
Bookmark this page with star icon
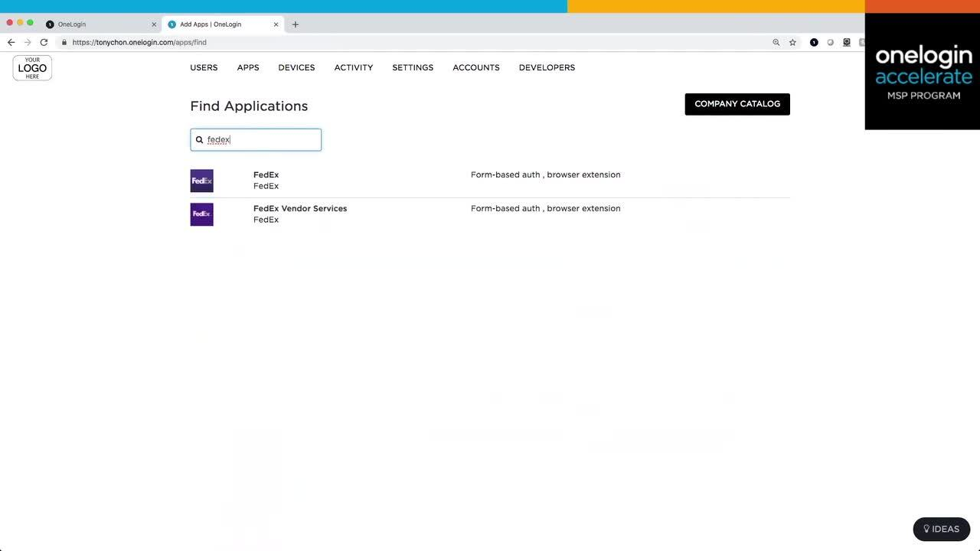click(792, 43)
